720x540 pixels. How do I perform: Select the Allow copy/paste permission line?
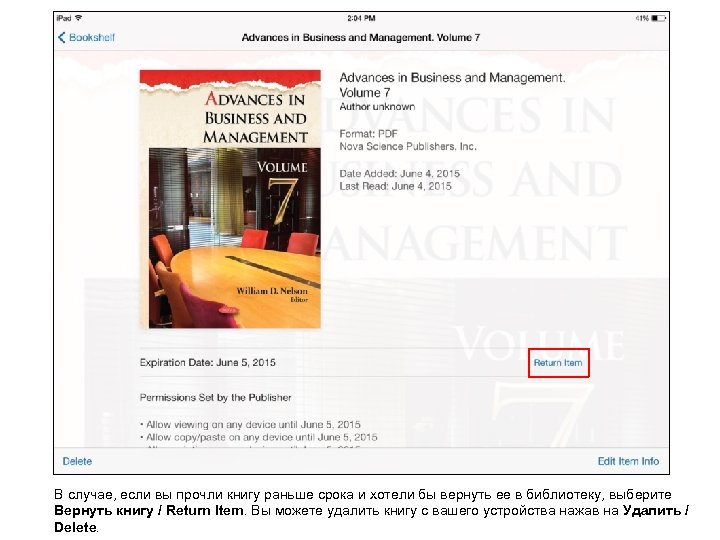click(x=259, y=437)
